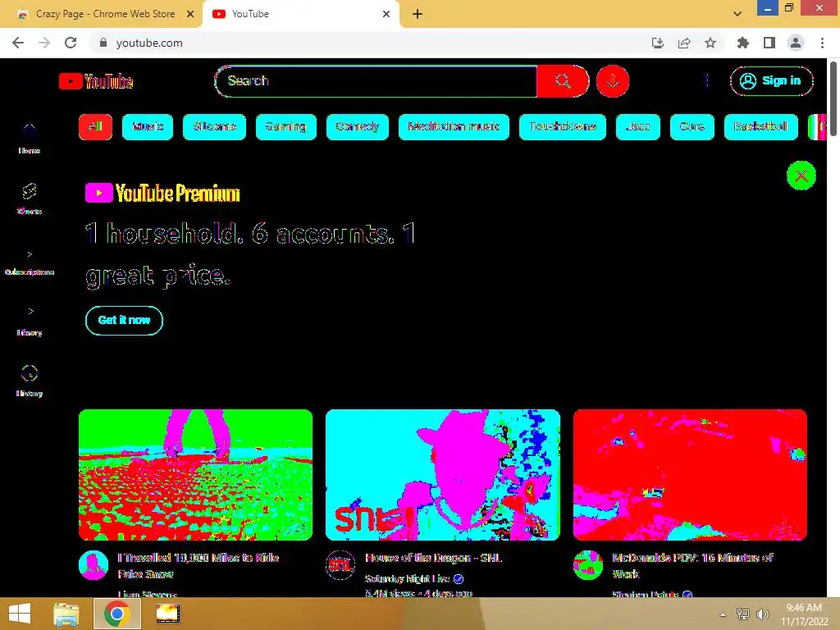Click the Chrome taskbar icon
The width and height of the screenshot is (840, 630).
click(x=117, y=614)
